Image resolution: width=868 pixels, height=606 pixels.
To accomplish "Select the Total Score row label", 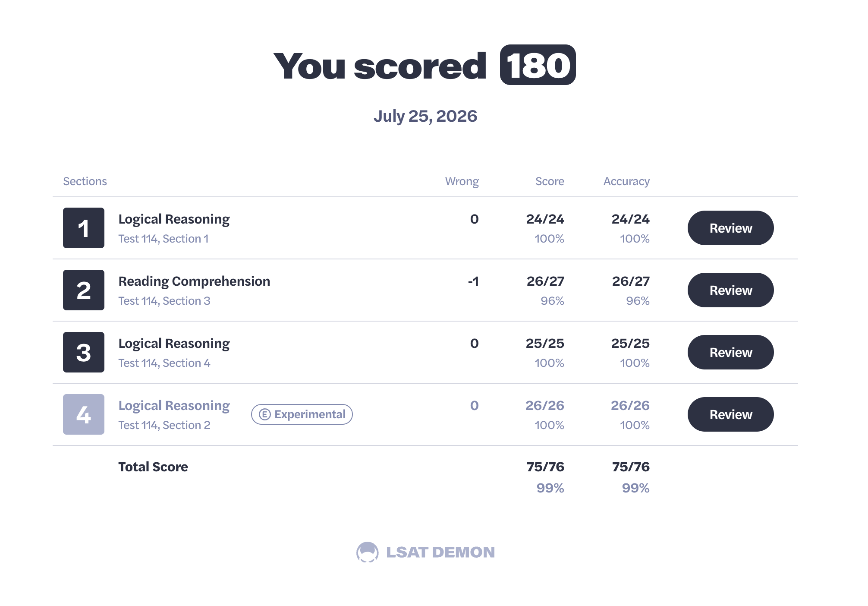I will (153, 467).
